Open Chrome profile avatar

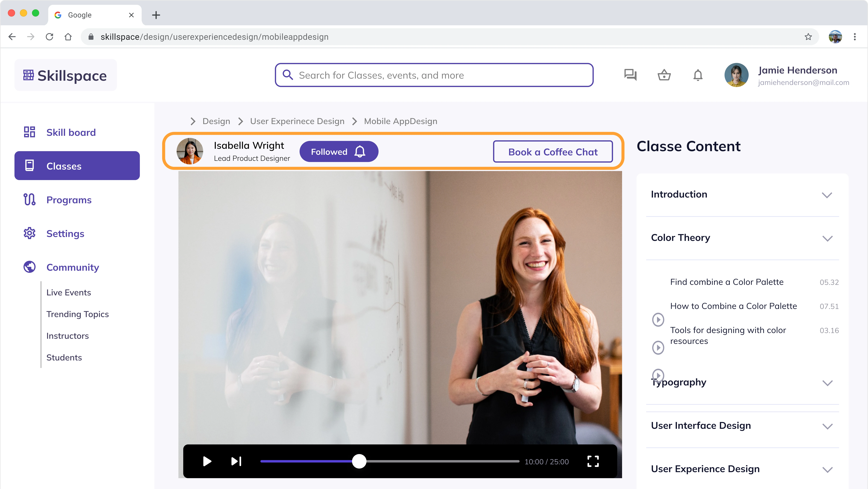click(835, 37)
